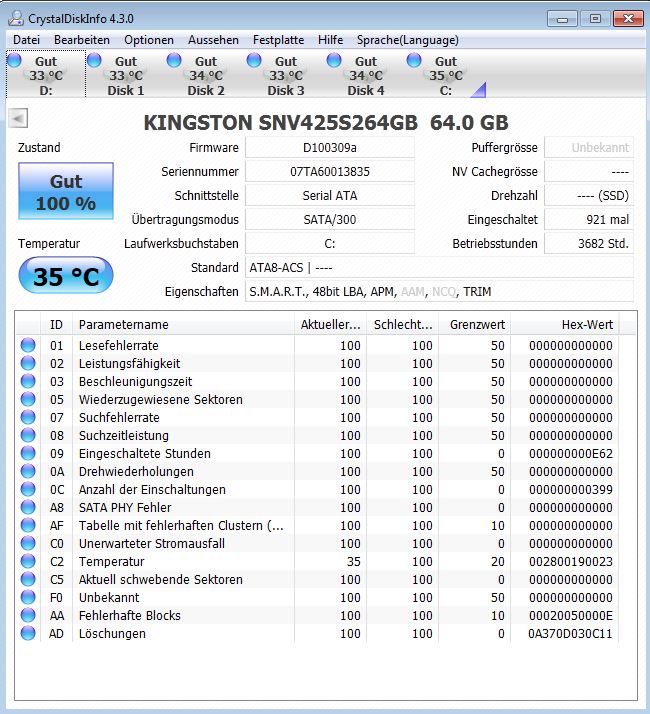Close the CrystalDiskInfo window
Screen dimensions: 650x714
[x=628, y=19]
